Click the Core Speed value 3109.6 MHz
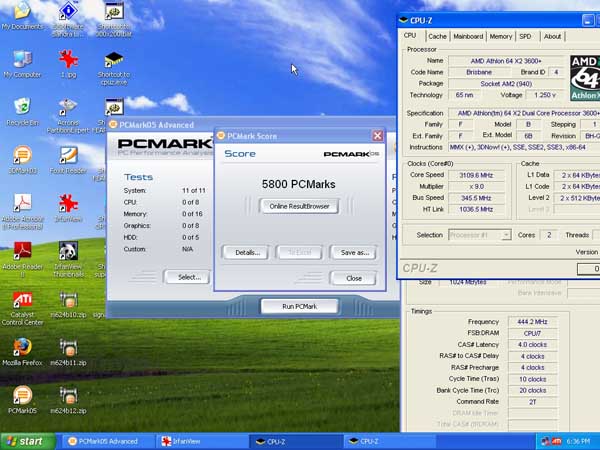The image size is (600, 450). [476, 175]
